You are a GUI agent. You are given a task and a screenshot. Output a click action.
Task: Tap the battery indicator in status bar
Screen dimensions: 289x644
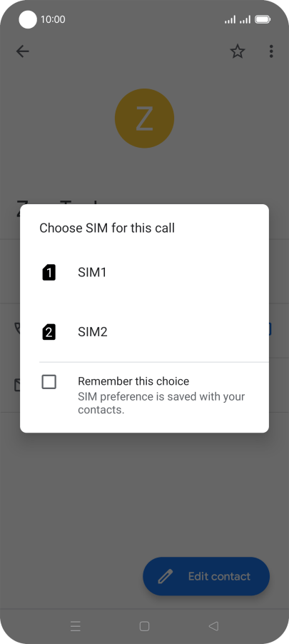263,19
